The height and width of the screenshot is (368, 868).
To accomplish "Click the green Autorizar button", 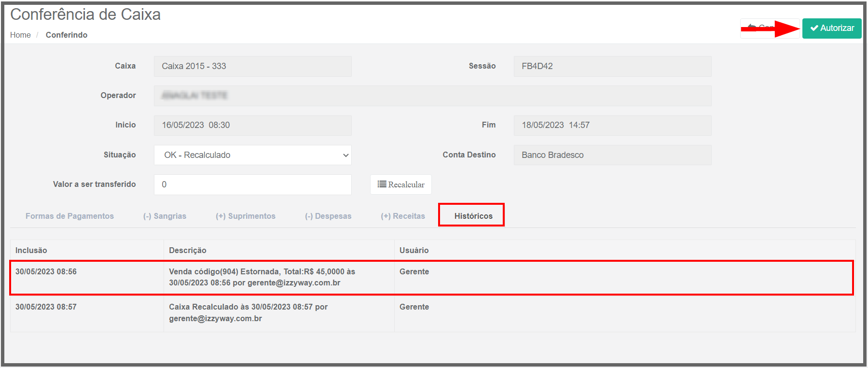I will pos(832,28).
